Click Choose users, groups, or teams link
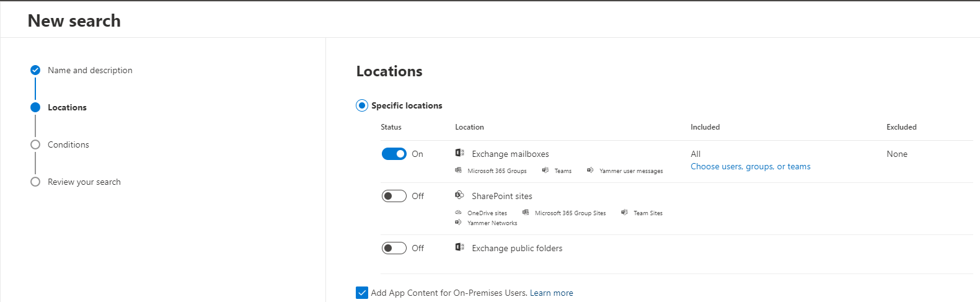The height and width of the screenshot is (302, 980). tap(750, 166)
